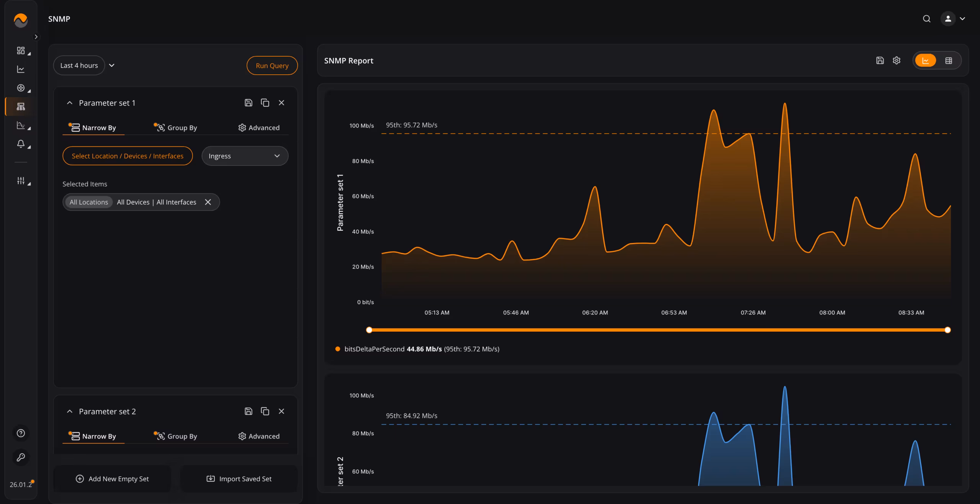
Task: Open the line chart sidebar icon
Action: point(21,69)
